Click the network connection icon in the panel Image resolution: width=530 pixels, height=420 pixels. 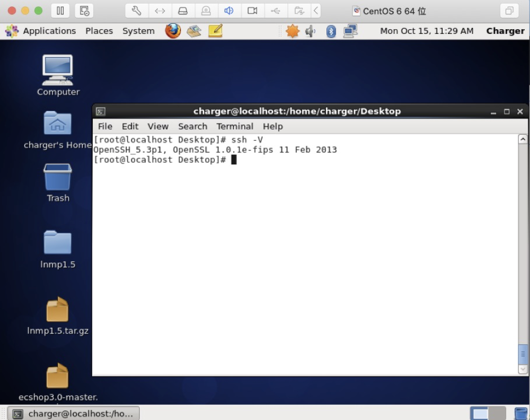point(350,31)
